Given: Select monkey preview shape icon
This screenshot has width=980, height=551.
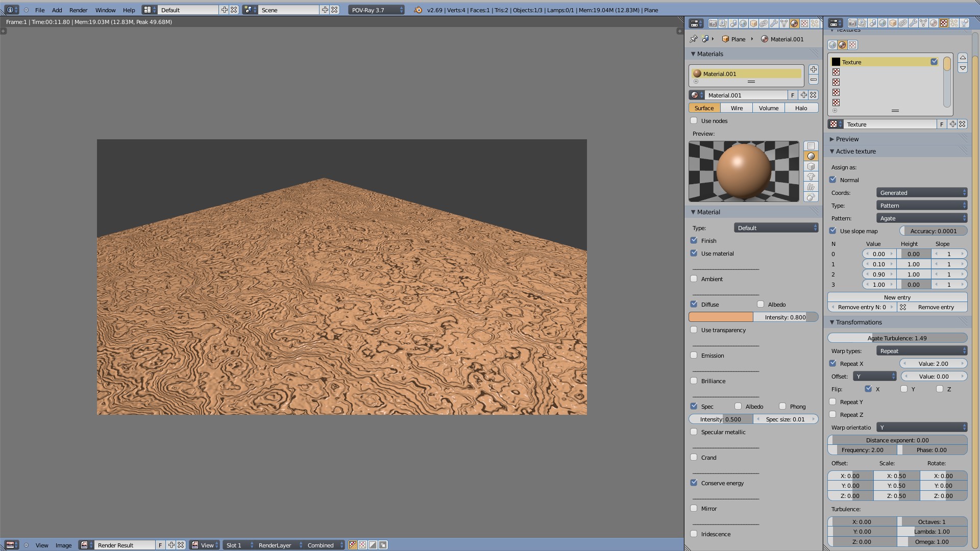Looking at the screenshot, I should click(x=811, y=177).
